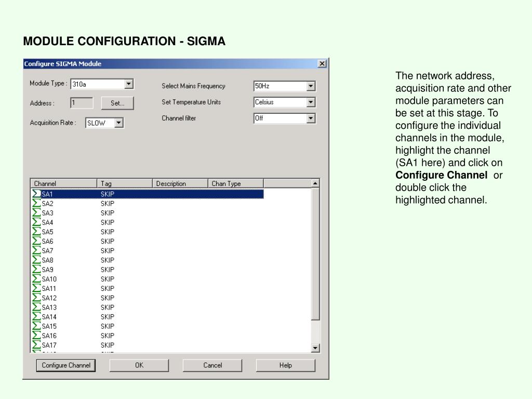
Task: Click the SKIP tag of SA12
Action: (107, 298)
